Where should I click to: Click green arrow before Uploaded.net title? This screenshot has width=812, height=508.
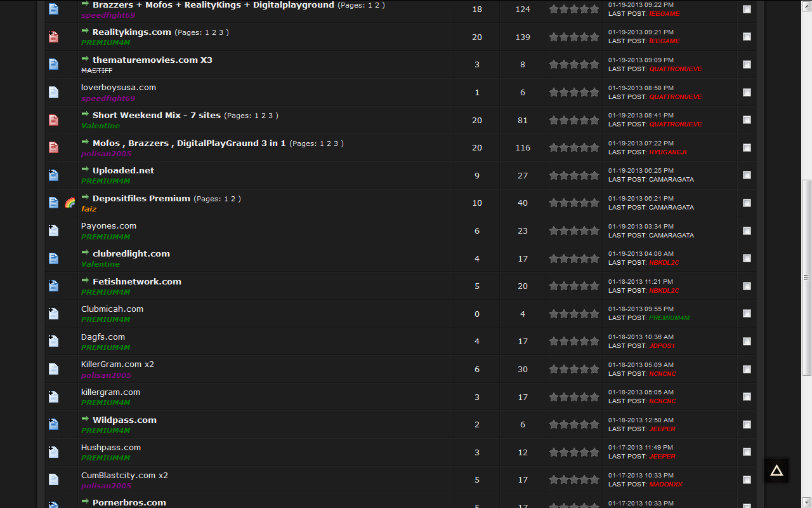(85, 170)
